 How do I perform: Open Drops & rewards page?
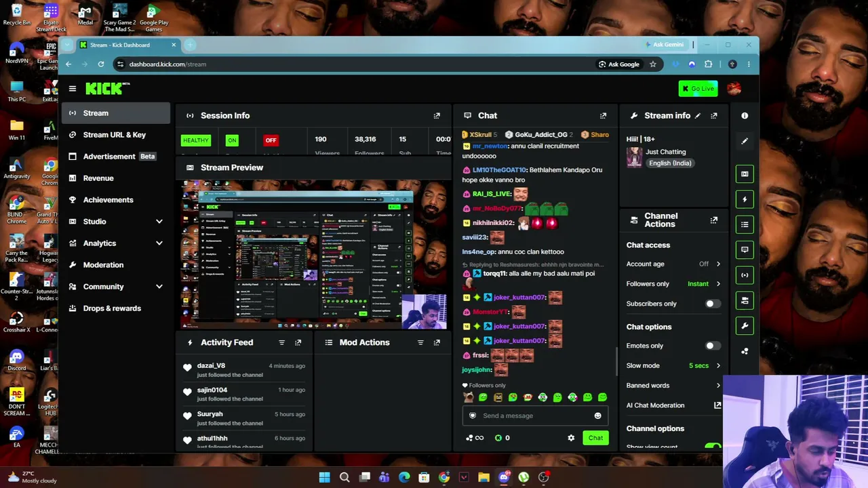(116, 308)
